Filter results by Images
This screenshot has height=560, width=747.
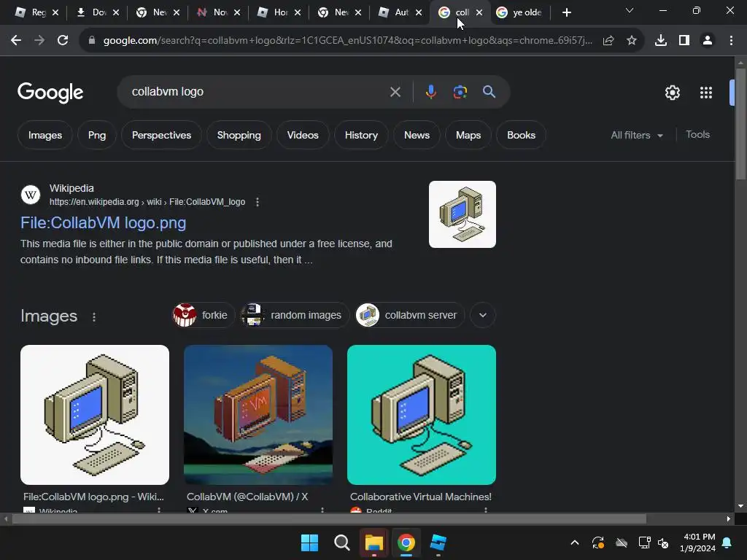coord(45,135)
